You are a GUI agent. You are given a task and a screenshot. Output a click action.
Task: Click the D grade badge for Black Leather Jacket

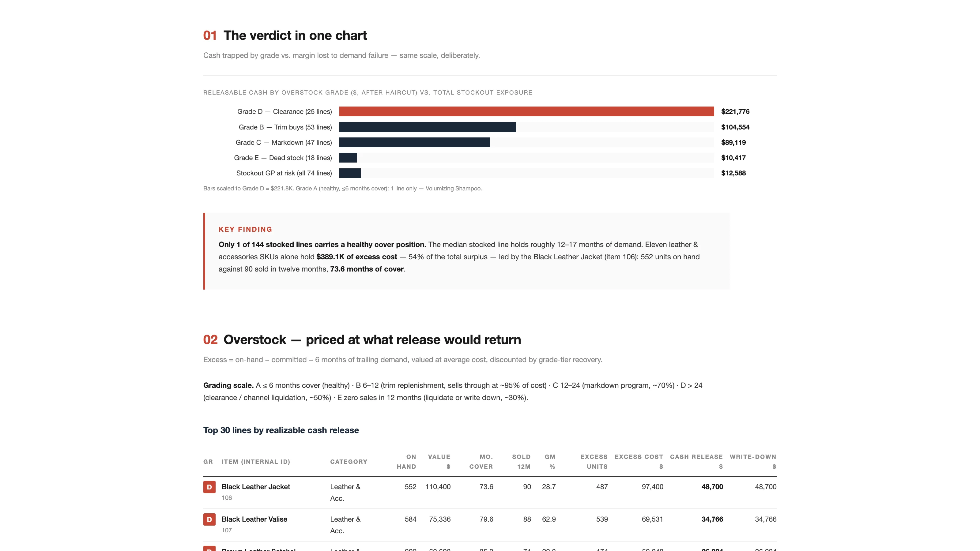click(x=209, y=487)
